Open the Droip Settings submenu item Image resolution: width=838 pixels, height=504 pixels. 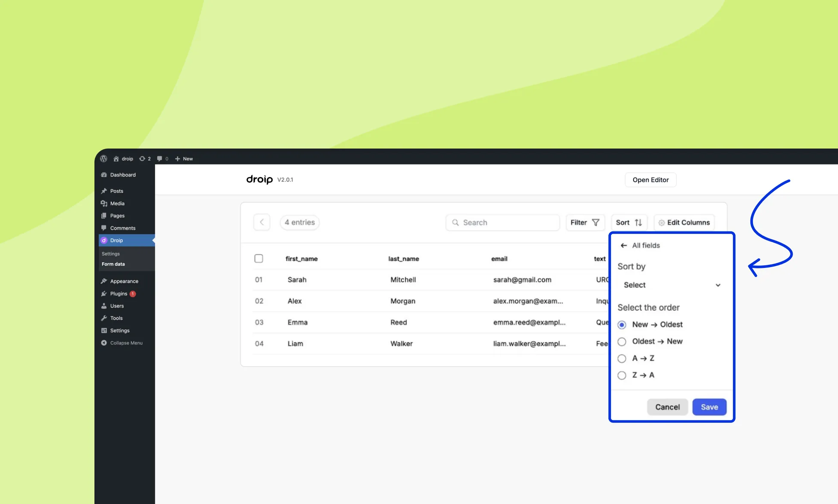click(x=111, y=254)
